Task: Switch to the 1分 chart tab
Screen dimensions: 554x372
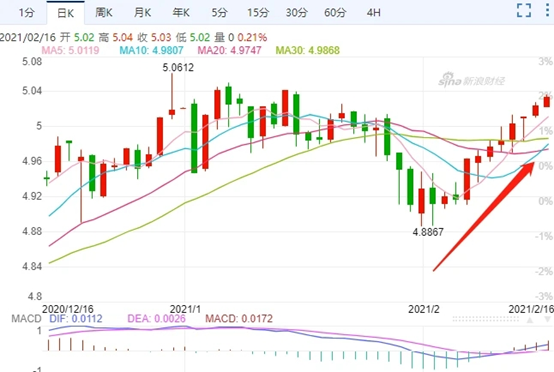Action: click(27, 13)
